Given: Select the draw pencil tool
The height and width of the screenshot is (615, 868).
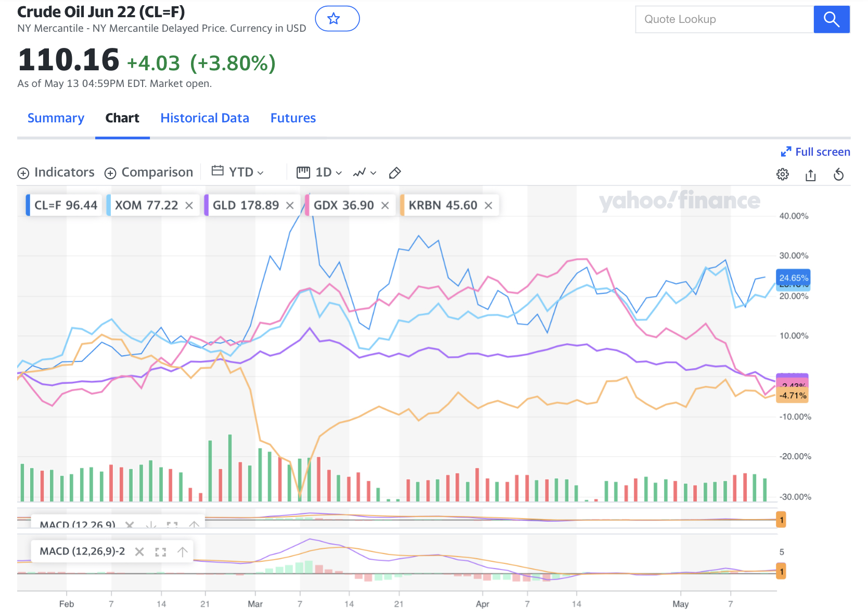Looking at the screenshot, I should point(394,173).
